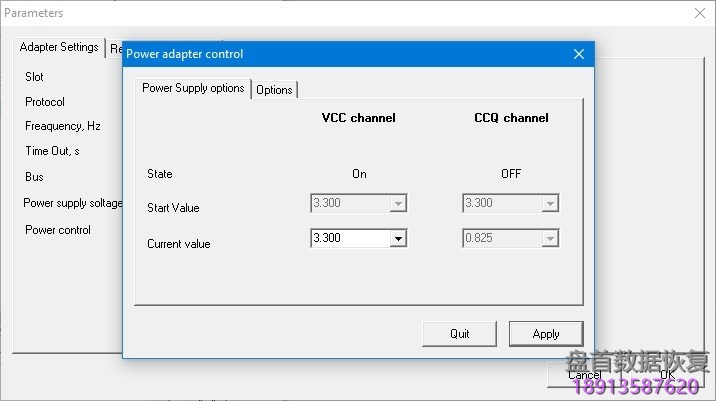Click Cancel in the Parameters window
The width and height of the screenshot is (716, 401).
pos(585,375)
